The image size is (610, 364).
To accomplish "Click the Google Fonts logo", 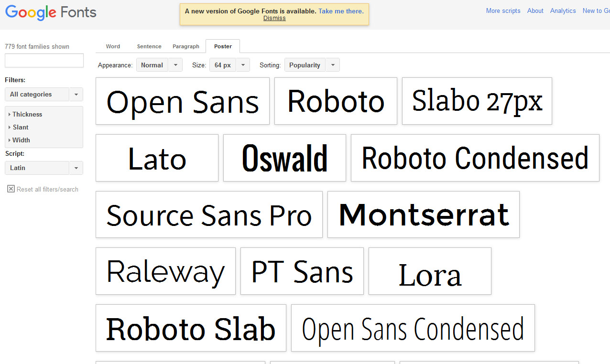I will pyautogui.click(x=51, y=12).
